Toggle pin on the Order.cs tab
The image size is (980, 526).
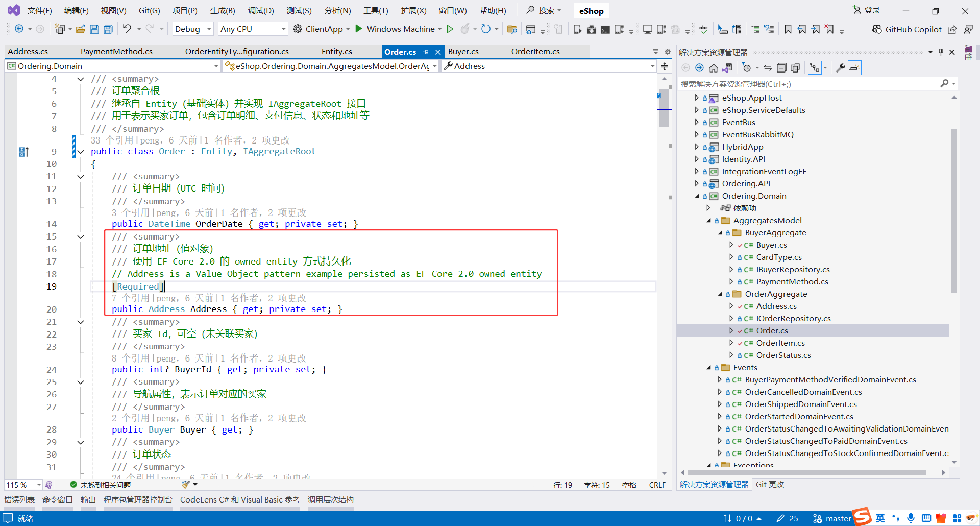pyautogui.click(x=426, y=52)
